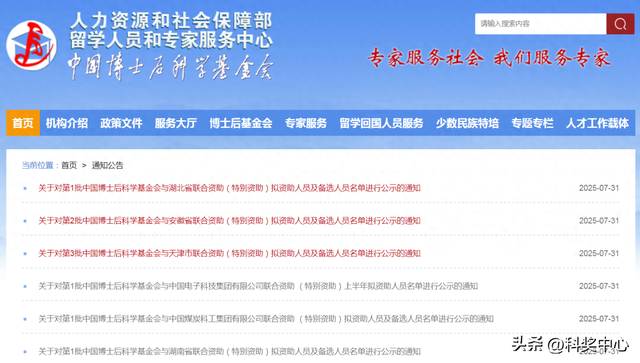
Task: Open the 机构介绍 menu item
Action: click(x=67, y=123)
